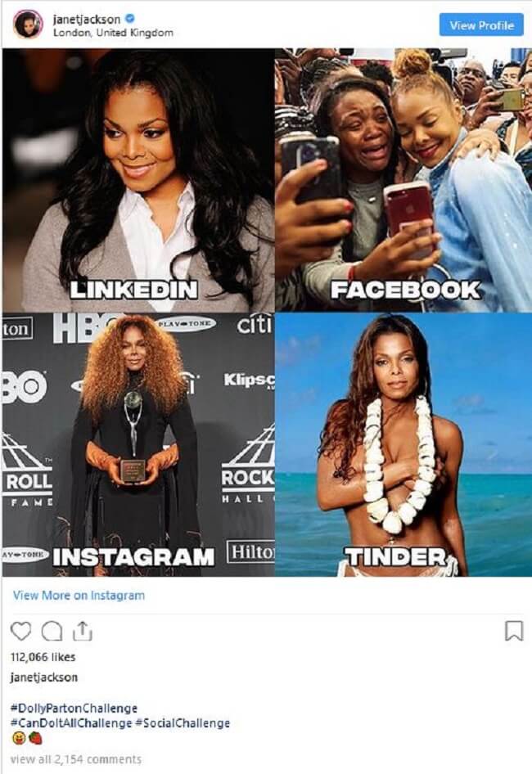Open the #CanDoItAllChallenge hashtag
Screen dimensions: 532x774
coord(71,723)
